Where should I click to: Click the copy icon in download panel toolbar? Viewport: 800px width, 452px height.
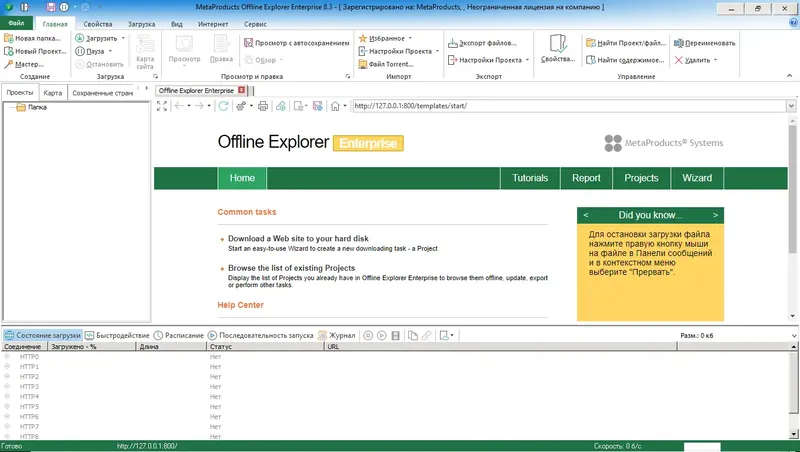413,336
